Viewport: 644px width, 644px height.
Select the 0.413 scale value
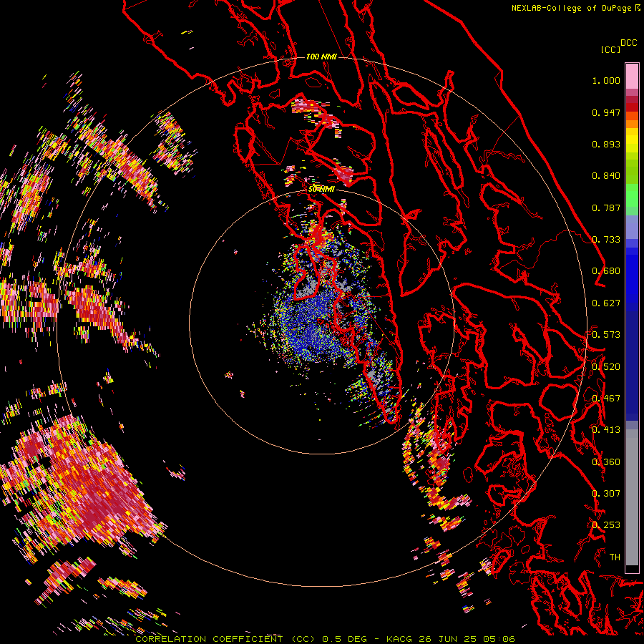(606, 430)
